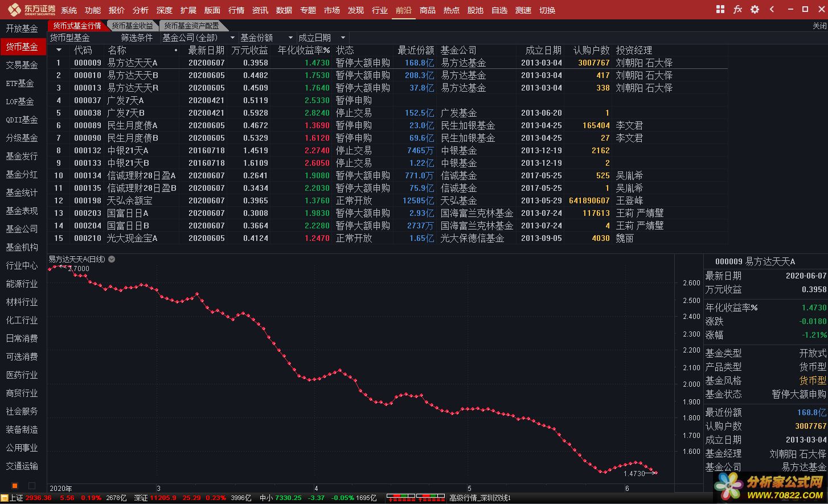This screenshot has width=828, height=504.
Task: Select row 天弘余额宝
Action: pyautogui.click(x=387, y=200)
